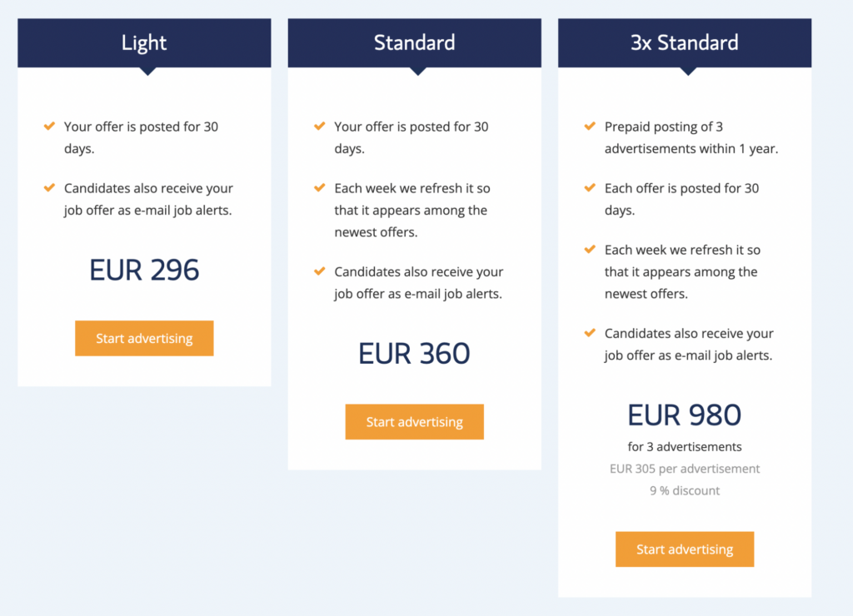This screenshot has width=853, height=616.
Task: Click Start advertising under the 3x Standard plan
Action: 685,549
